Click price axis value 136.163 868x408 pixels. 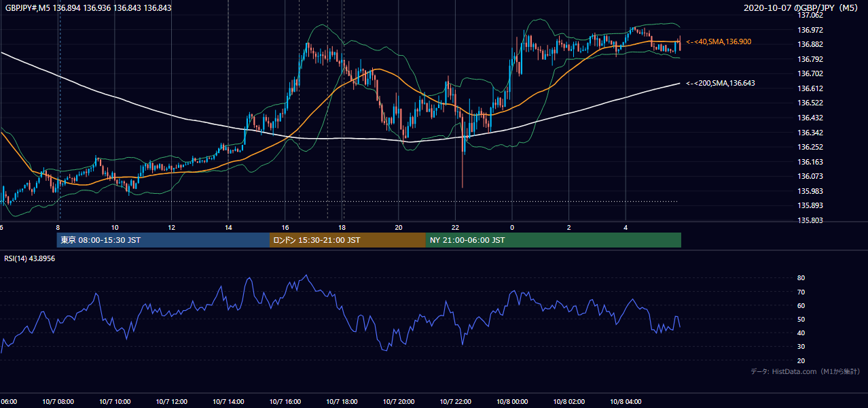pos(810,162)
